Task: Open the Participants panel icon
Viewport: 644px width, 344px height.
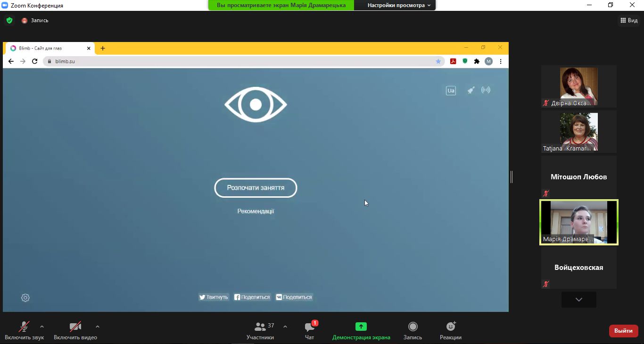Action: 260,327
